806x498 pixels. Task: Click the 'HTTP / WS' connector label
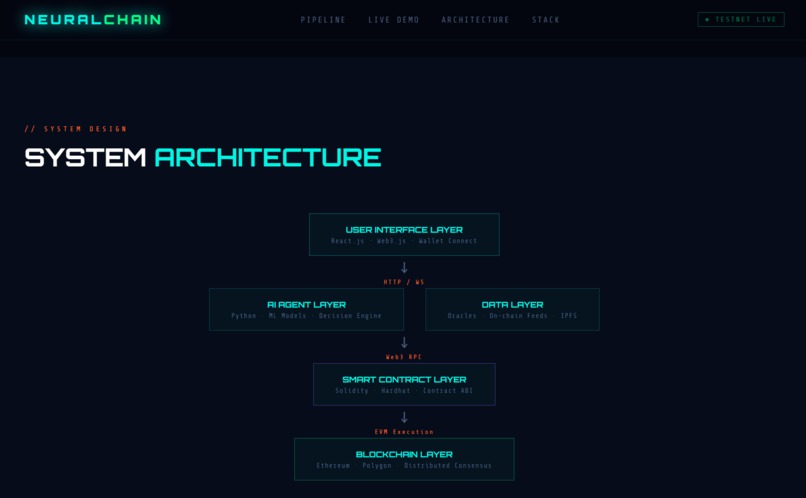coord(404,282)
